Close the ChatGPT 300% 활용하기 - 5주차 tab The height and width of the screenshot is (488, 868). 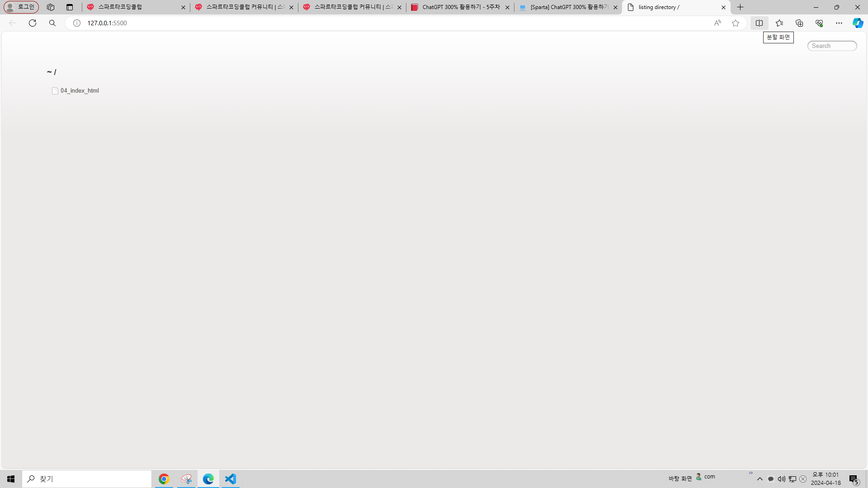pos(507,7)
